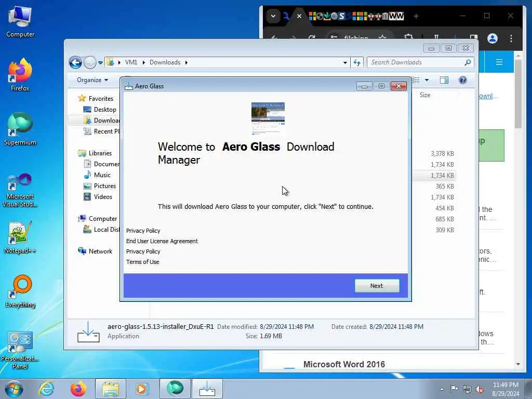This screenshot has width=532, height=399.
Task: Go back in Explorer with back arrow
Action: 75,62
